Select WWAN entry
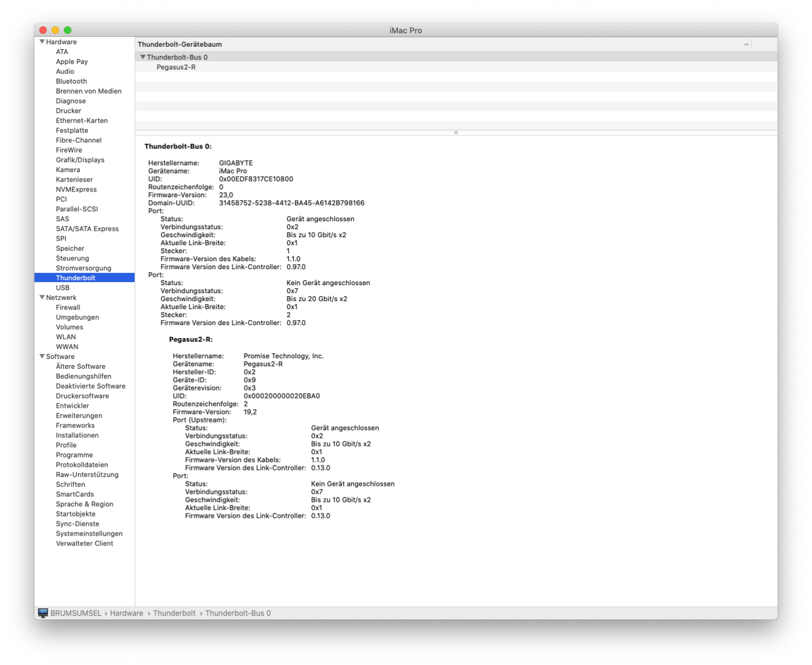The image size is (812, 665). [x=67, y=347]
